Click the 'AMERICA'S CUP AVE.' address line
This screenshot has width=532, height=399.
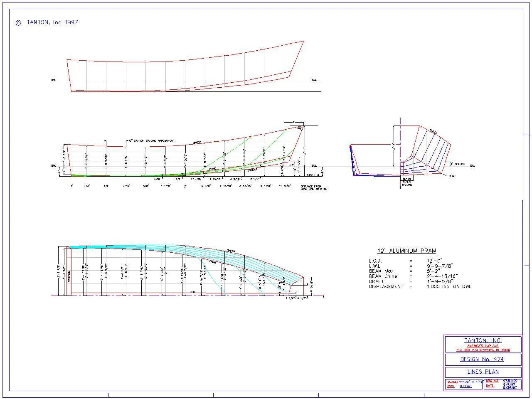483,346
